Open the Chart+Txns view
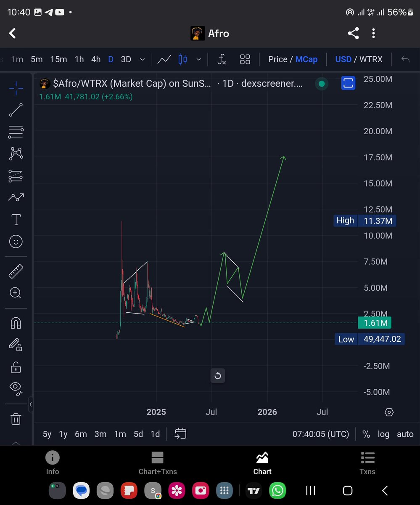Viewport: 420px width, 505px height. coord(157,463)
